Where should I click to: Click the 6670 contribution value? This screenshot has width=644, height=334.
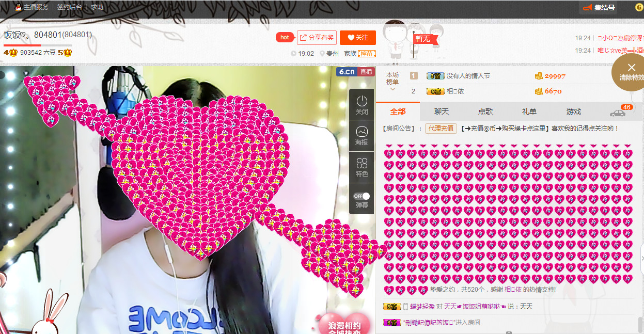(x=553, y=91)
